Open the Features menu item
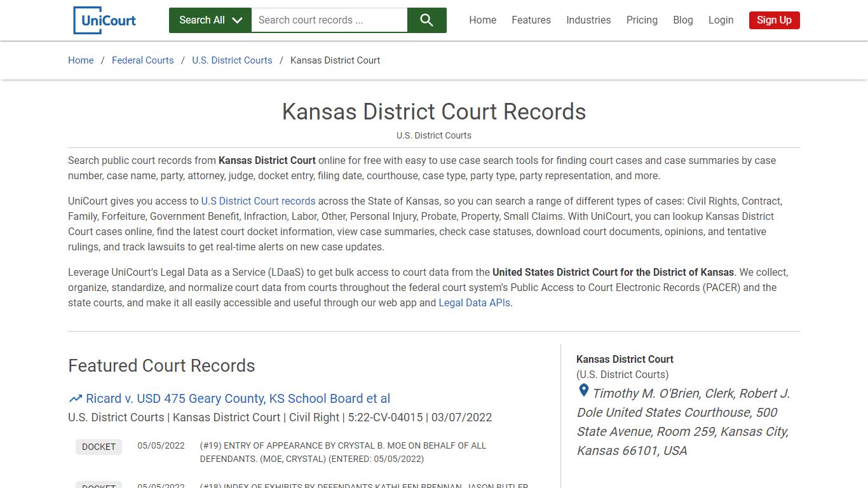868x488 pixels. (531, 20)
